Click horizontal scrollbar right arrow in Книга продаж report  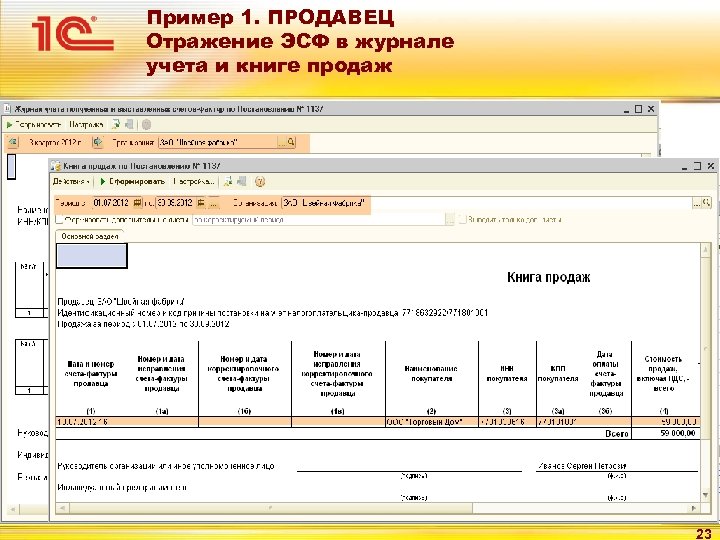click(x=693, y=508)
